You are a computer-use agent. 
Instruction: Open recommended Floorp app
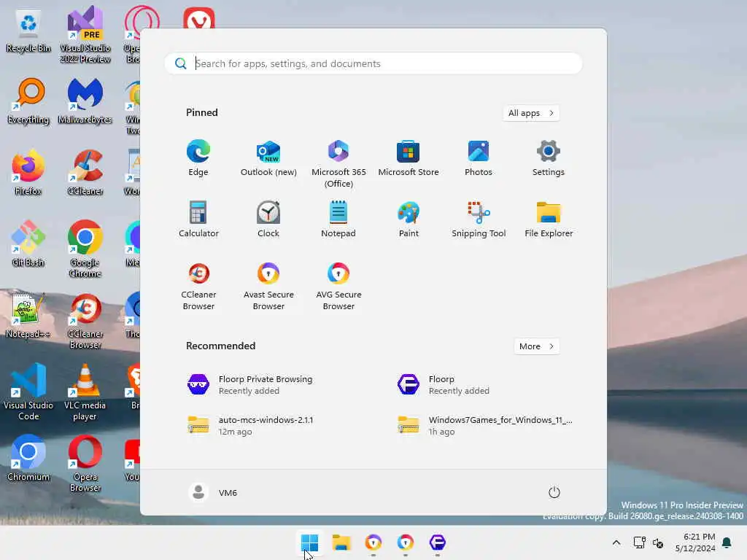coord(444,385)
